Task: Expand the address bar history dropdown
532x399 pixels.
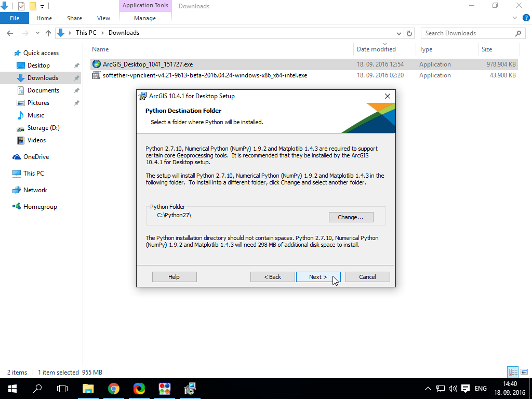Action: [399, 33]
